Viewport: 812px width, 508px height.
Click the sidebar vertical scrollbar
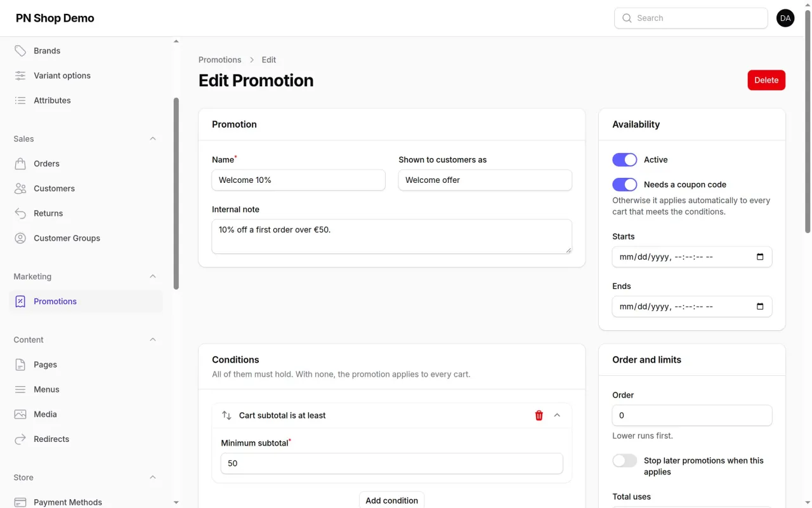pos(176,194)
